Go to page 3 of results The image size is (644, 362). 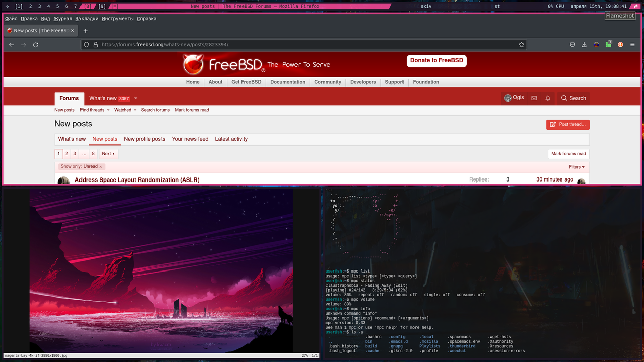tap(75, 154)
